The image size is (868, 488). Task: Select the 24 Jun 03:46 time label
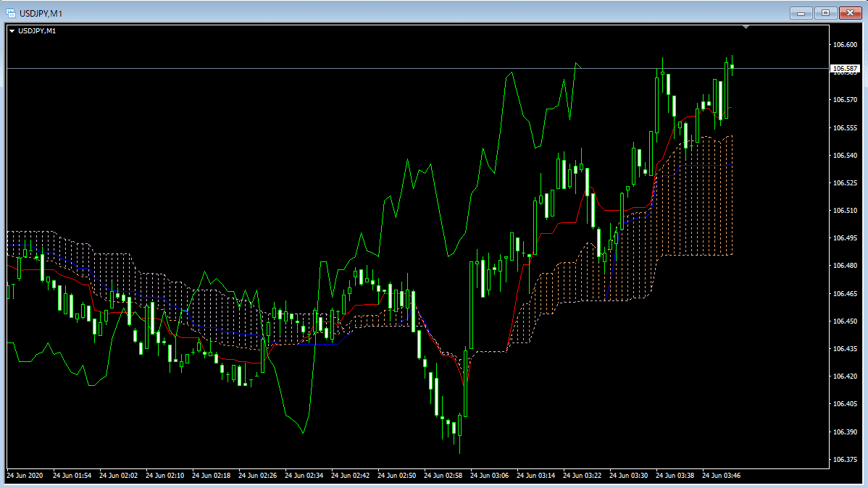pos(721,476)
